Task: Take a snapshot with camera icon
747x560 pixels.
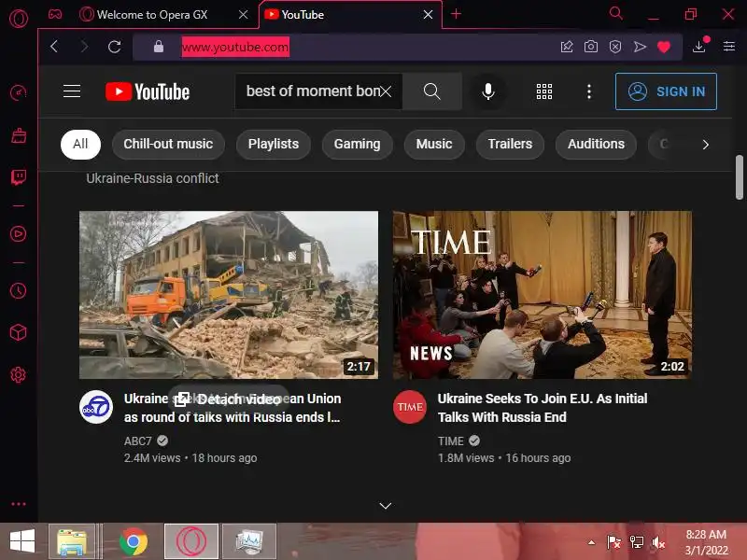Action: click(591, 46)
